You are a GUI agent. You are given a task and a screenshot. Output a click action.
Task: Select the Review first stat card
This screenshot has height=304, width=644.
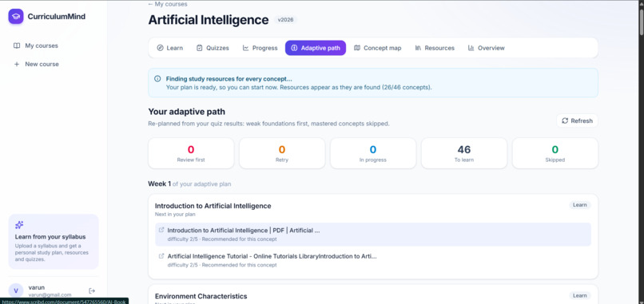191,153
